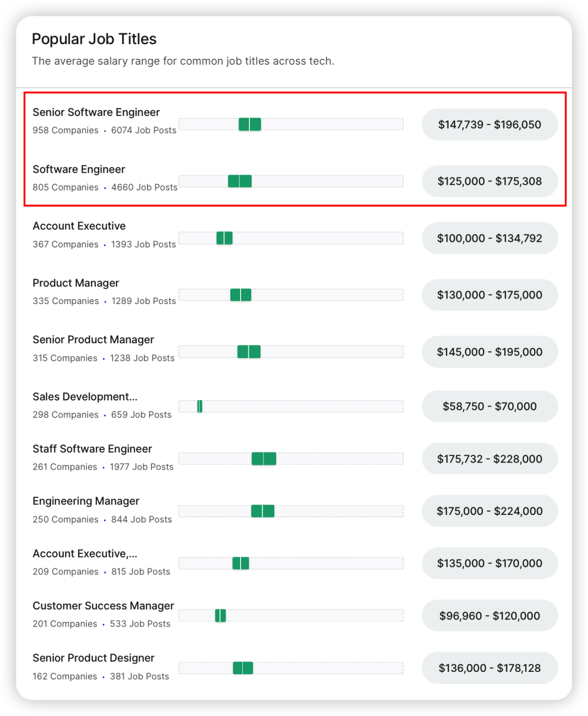Select the $100,000 - $134,792 salary pill
The width and height of the screenshot is (588, 716).
tap(489, 238)
